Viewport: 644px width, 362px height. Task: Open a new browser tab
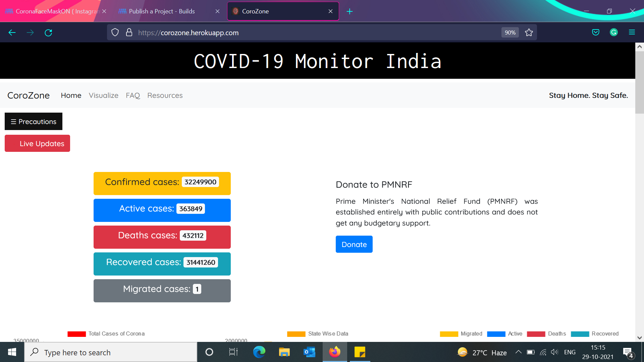coord(350,11)
